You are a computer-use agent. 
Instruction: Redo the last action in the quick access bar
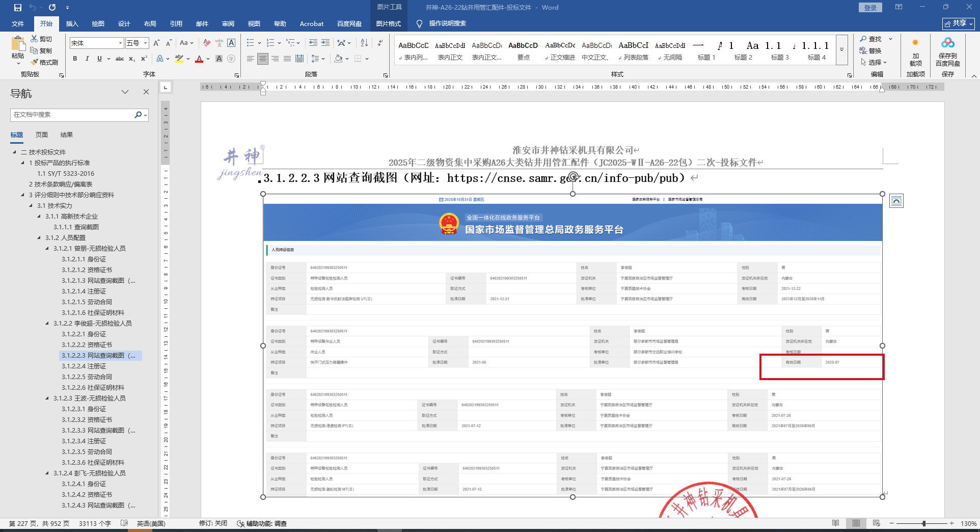coord(52,8)
